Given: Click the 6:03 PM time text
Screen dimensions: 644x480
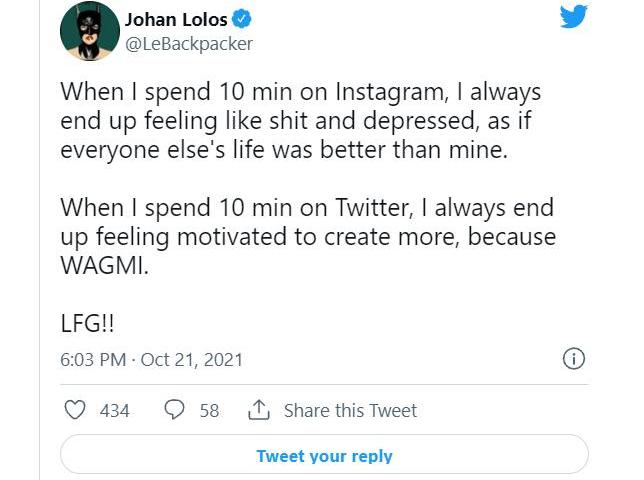Looking at the screenshot, I should click(x=92, y=360).
